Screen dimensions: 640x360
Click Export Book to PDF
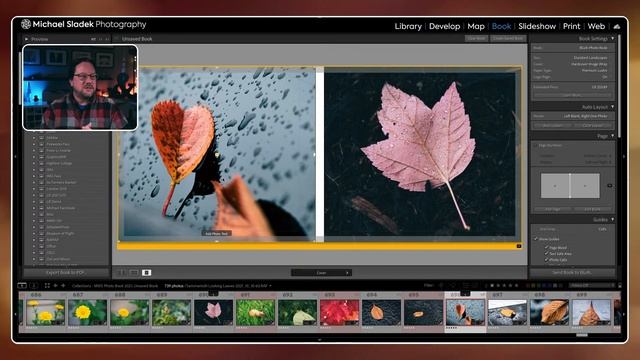tap(65, 272)
